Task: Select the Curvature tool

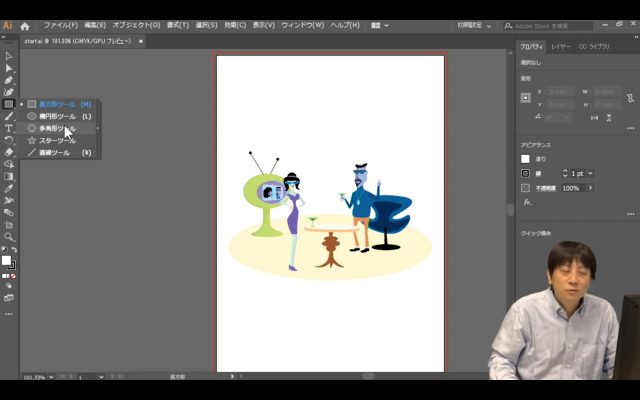Action: (x=9, y=92)
